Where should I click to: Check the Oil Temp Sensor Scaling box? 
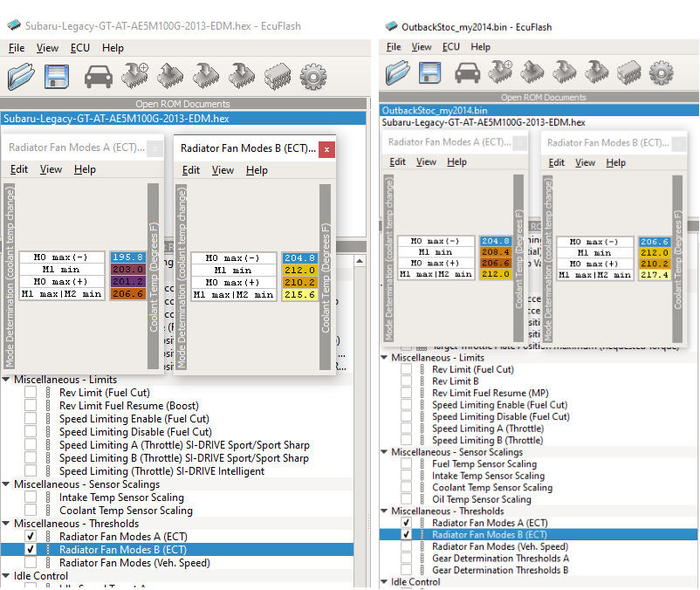click(406, 499)
